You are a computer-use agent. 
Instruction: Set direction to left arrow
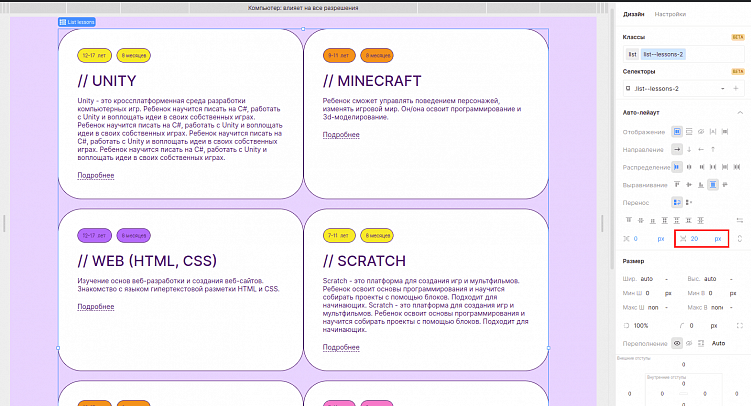click(x=701, y=149)
